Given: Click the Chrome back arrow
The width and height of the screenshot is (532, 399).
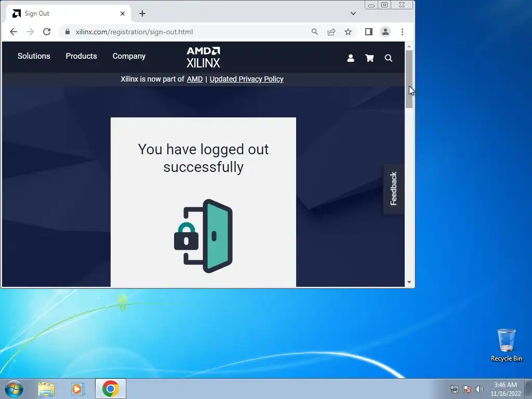Looking at the screenshot, I should tap(13, 32).
